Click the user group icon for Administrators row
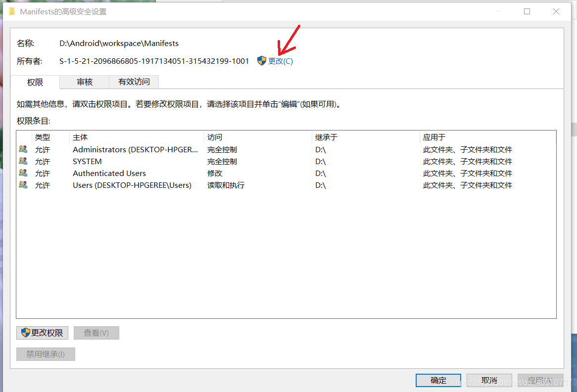The height and width of the screenshot is (392, 577). (x=23, y=149)
